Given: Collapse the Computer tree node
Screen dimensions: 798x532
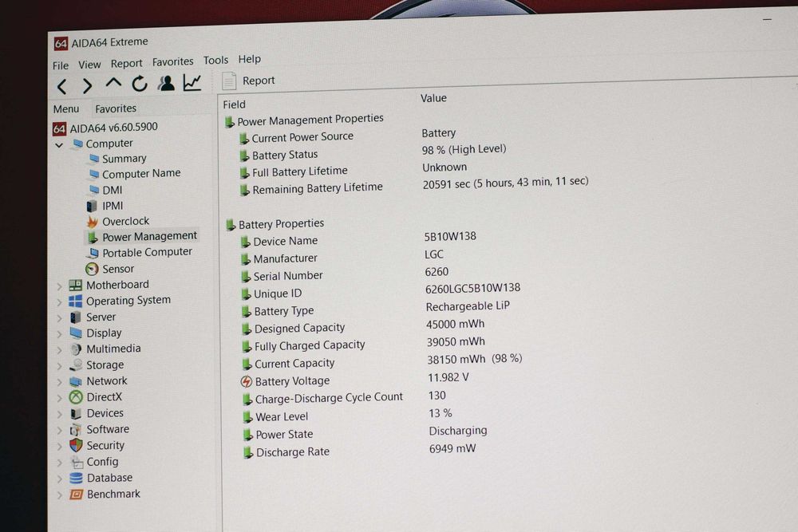Looking at the screenshot, I should [x=59, y=145].
